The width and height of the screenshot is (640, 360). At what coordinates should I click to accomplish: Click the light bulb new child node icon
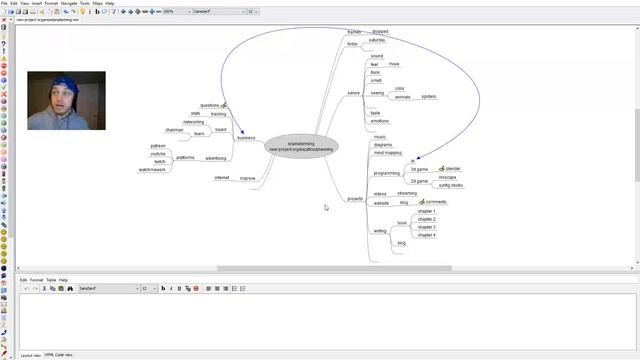pyautogui.click(x=83, y=12)
